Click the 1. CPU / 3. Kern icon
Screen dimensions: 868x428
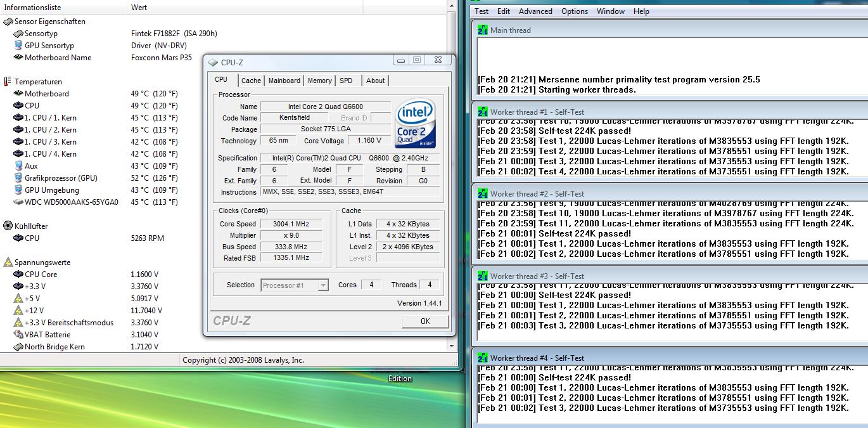18,142
